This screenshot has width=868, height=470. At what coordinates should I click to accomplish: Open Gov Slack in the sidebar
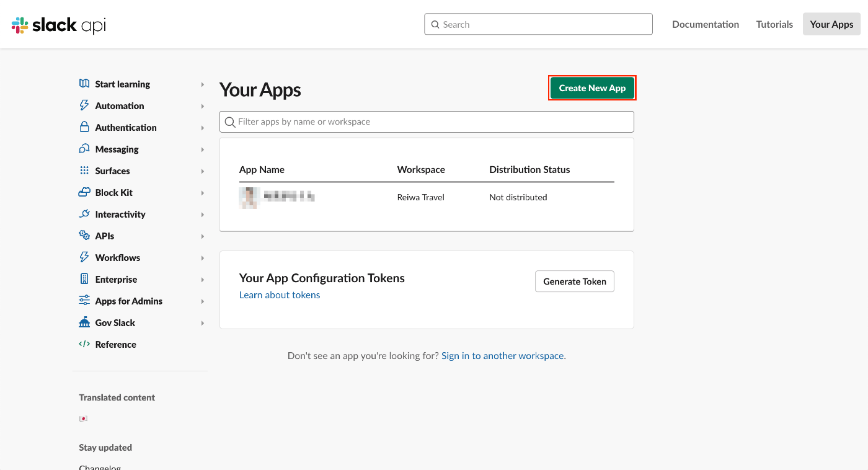(x=115, y=322)
